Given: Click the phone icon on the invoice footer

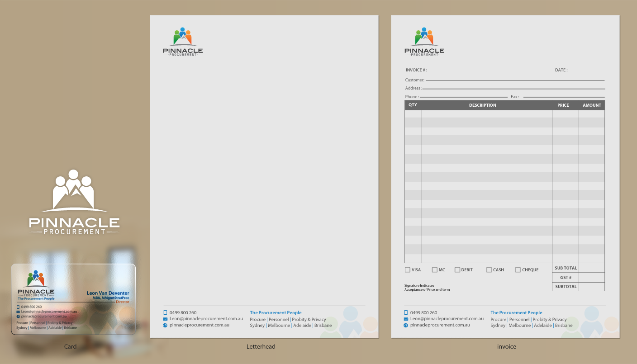Looking at the screenshot, I should [406, 312].
